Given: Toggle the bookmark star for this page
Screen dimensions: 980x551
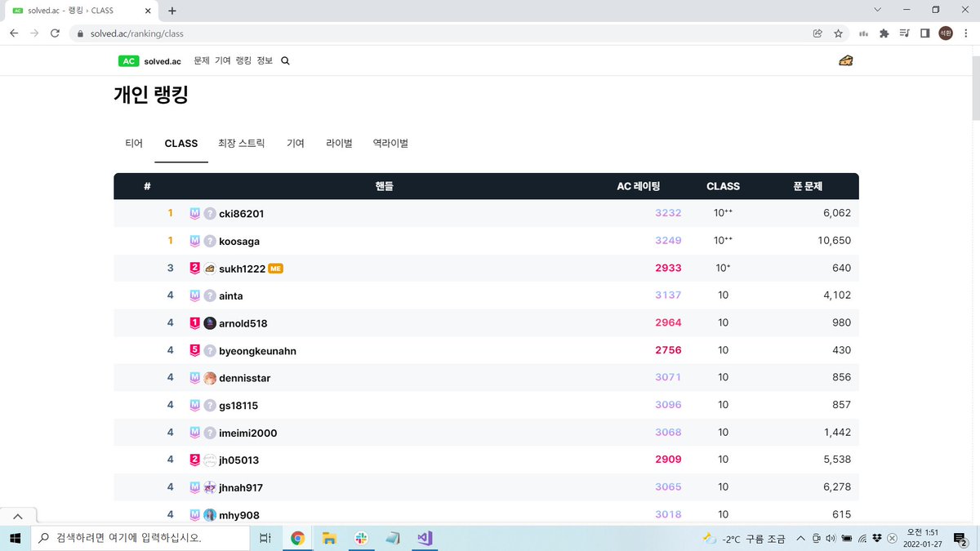Looking at the screenshot, I should (838, 33).
